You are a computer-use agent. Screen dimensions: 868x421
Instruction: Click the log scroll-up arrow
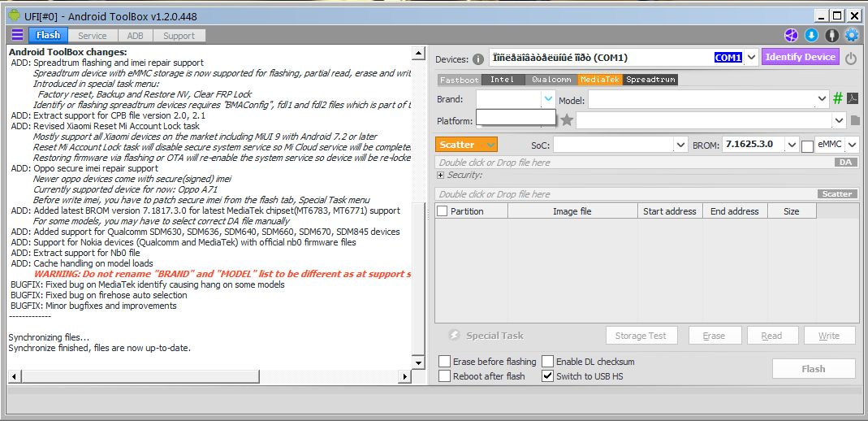click(419, 54)
